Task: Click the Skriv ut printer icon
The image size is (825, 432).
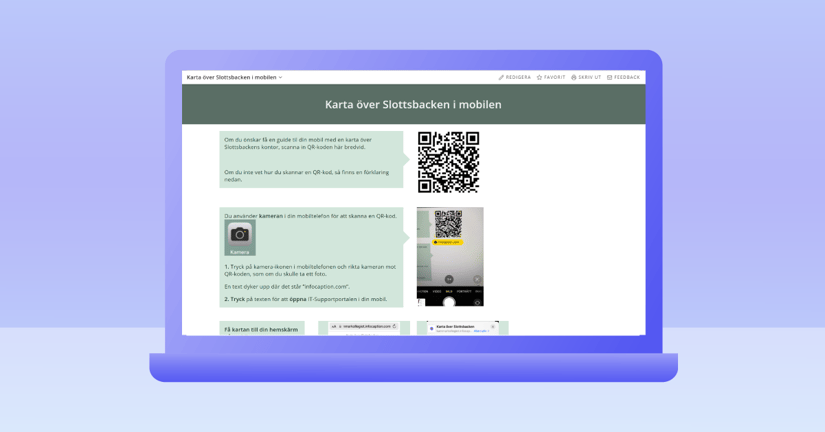Action: (x=574, y=77)
